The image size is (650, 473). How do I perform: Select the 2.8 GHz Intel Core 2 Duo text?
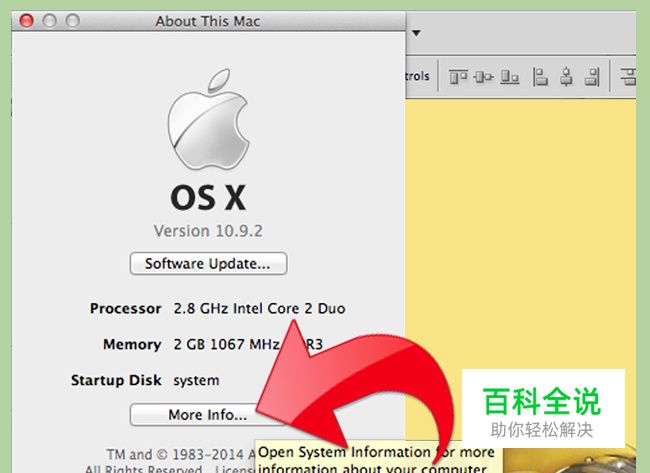coord(260,308)
